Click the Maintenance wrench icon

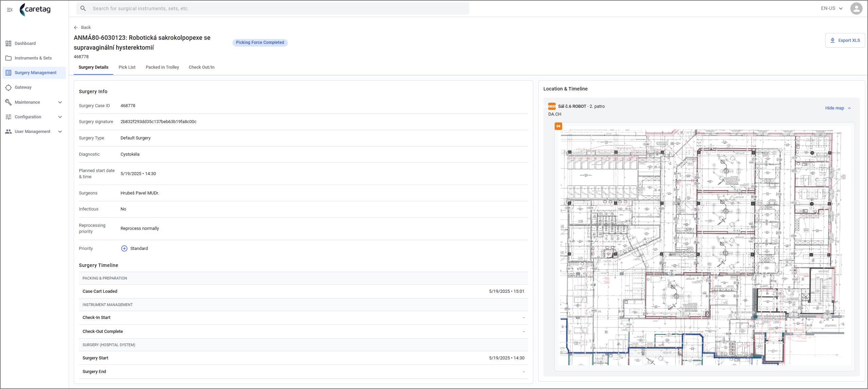(x=8, y=102)
